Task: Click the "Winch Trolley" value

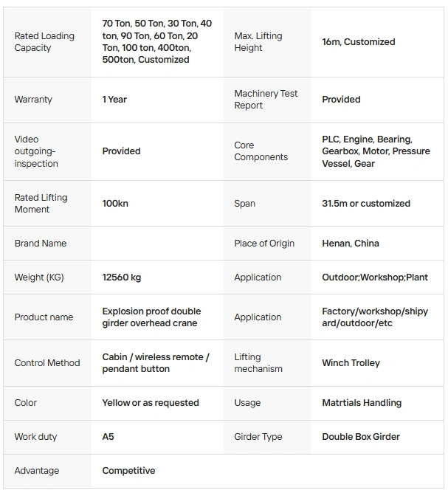Action: click(x=351, y=363)
